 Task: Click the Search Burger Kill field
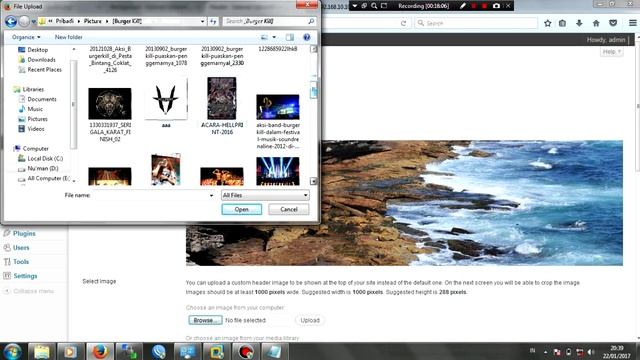269,21
